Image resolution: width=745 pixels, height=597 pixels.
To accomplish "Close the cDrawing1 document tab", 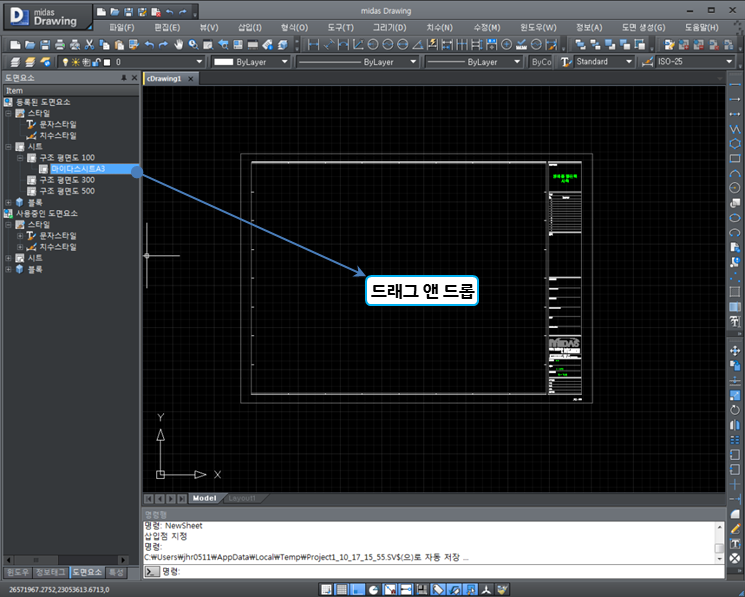I will pos(191,79).
